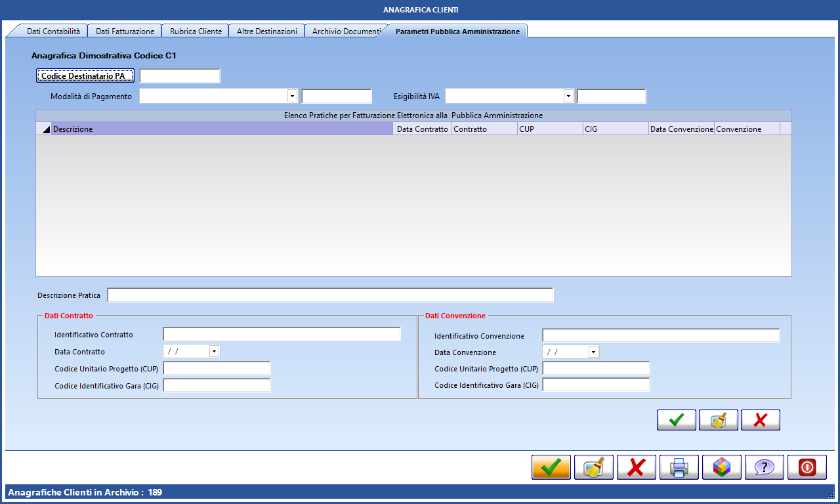The height and width of the screenshot is (504, 840).
Task: Clear pratica fields with the small broom icon
Action: coord(719,420)
